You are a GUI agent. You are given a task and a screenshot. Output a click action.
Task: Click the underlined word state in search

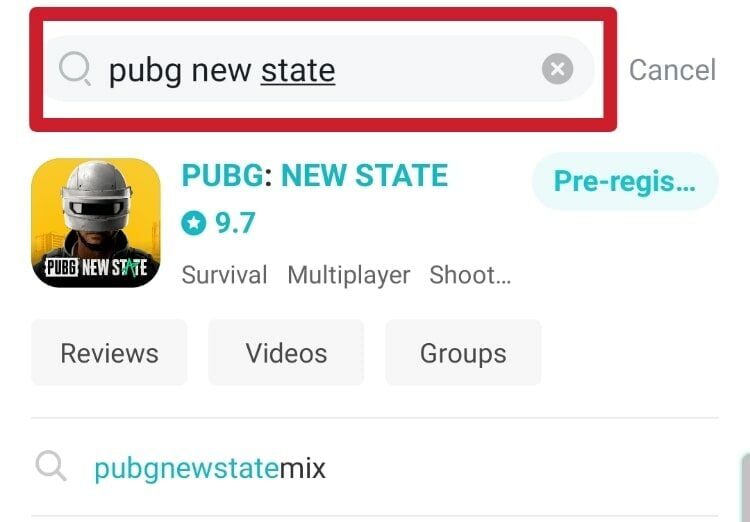coord(298,71)
